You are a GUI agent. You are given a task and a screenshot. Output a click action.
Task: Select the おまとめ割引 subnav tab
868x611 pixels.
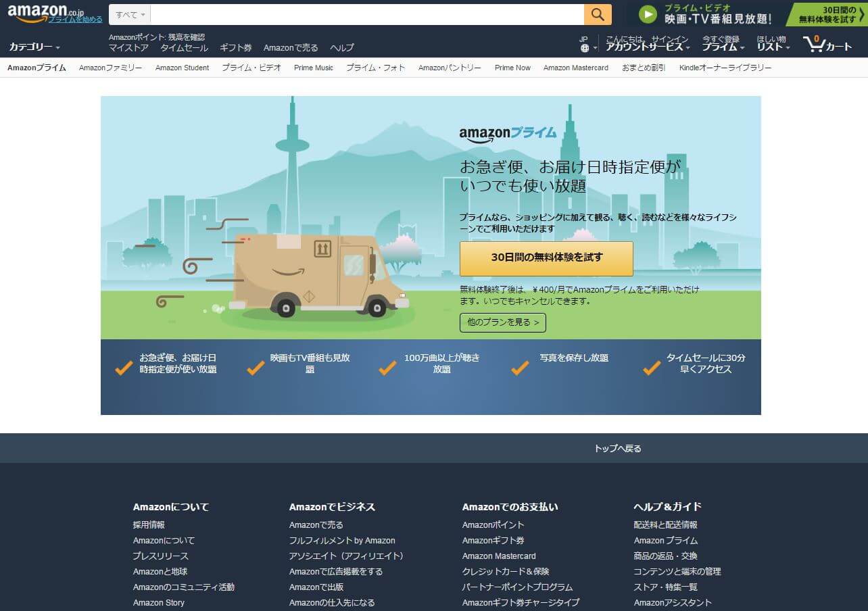(x=644, y=68)
